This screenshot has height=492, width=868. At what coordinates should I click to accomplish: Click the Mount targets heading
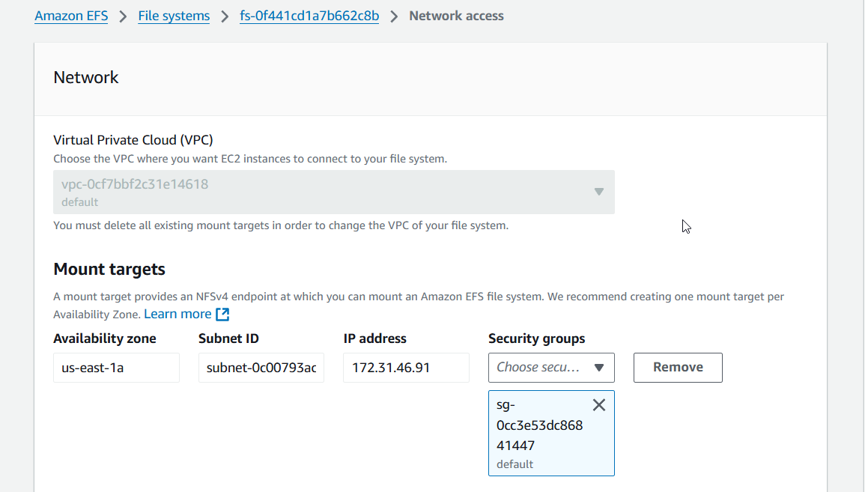point(109,269)
